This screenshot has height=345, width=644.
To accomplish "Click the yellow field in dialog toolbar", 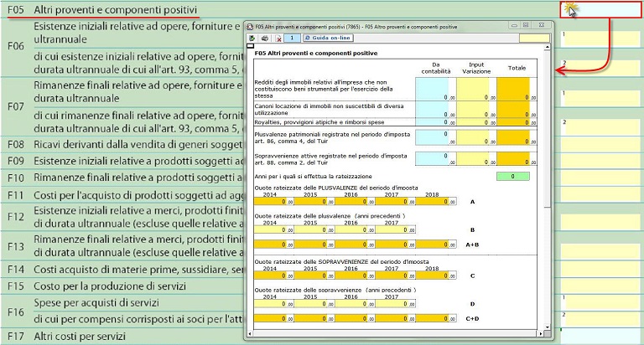I will [534, 39].
